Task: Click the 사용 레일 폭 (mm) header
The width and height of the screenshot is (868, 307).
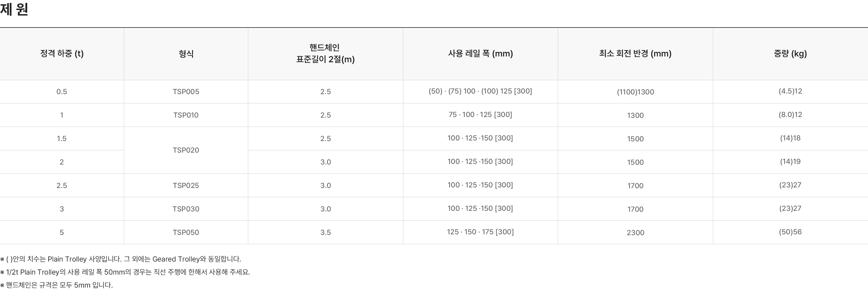Action: [480, 54]
